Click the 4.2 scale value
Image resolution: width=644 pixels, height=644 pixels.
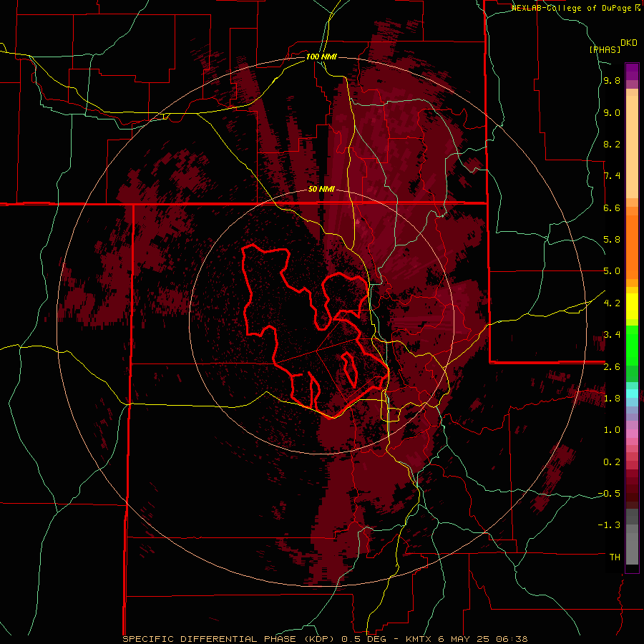(x=612, y=303)
